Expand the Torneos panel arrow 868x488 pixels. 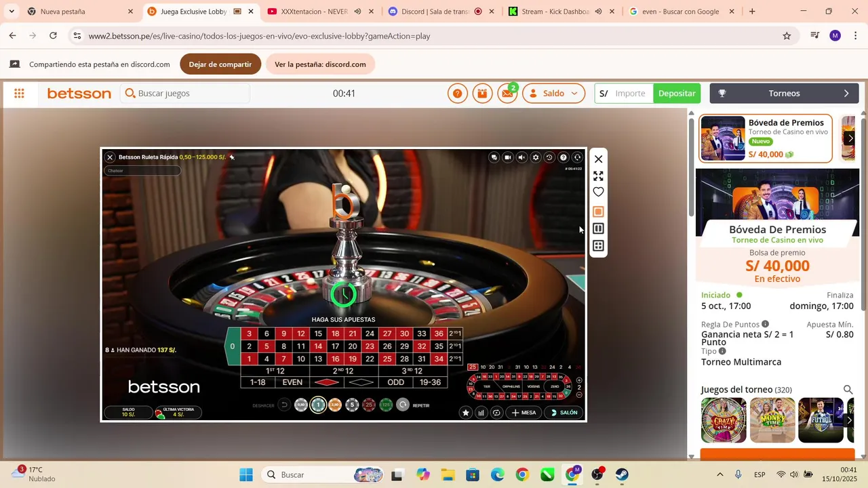point(846,94)
